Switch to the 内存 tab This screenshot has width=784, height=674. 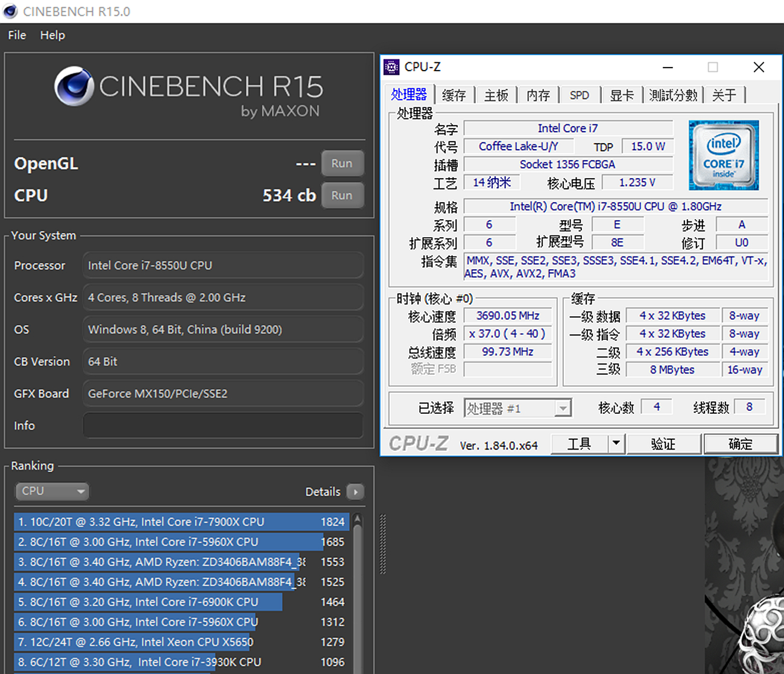(x=538, y=95)
